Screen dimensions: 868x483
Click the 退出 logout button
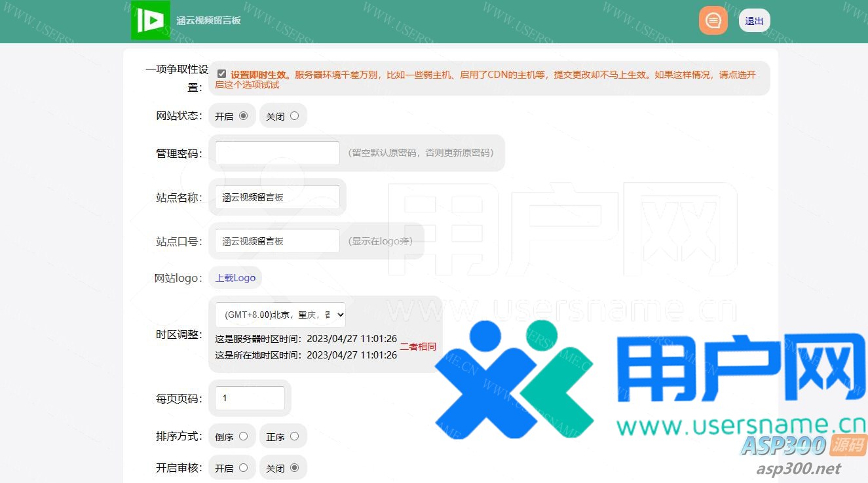[x=755, y=21]
